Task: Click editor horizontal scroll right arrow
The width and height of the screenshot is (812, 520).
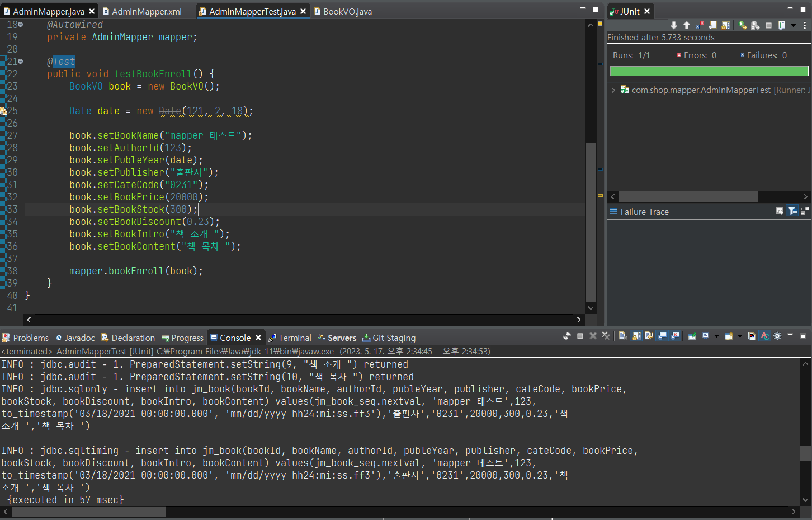Action: pyautogui.click(x=579, y=320)
